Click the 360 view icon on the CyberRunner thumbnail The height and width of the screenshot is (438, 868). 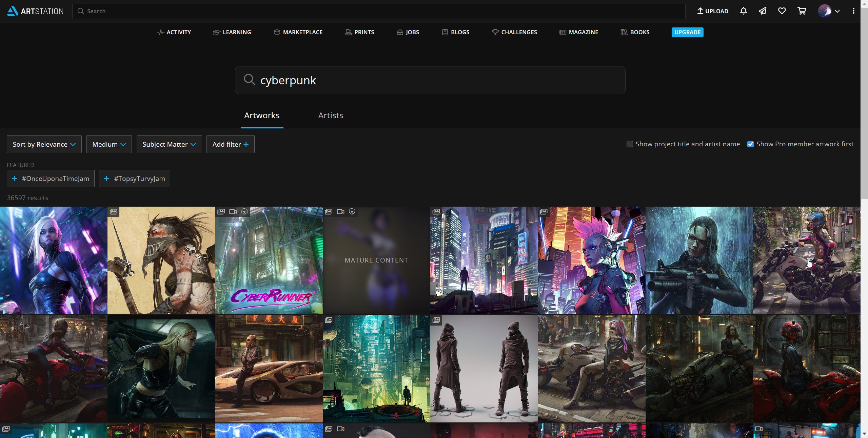244,212
